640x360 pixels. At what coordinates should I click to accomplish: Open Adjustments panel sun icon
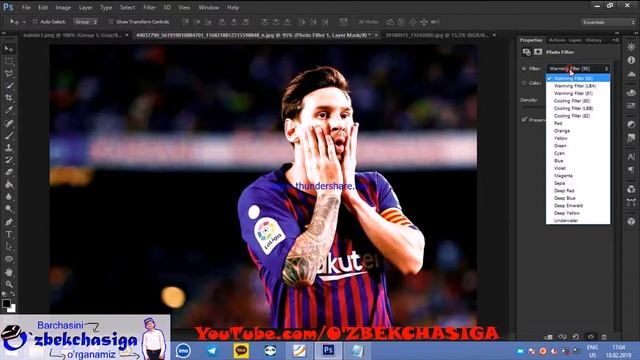click(x=631, y=47)
